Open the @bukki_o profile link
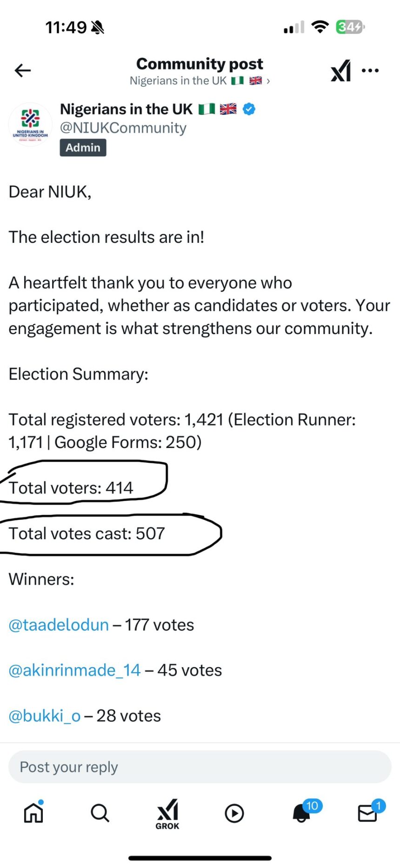400x868 pixels. (x=44, y=715)
